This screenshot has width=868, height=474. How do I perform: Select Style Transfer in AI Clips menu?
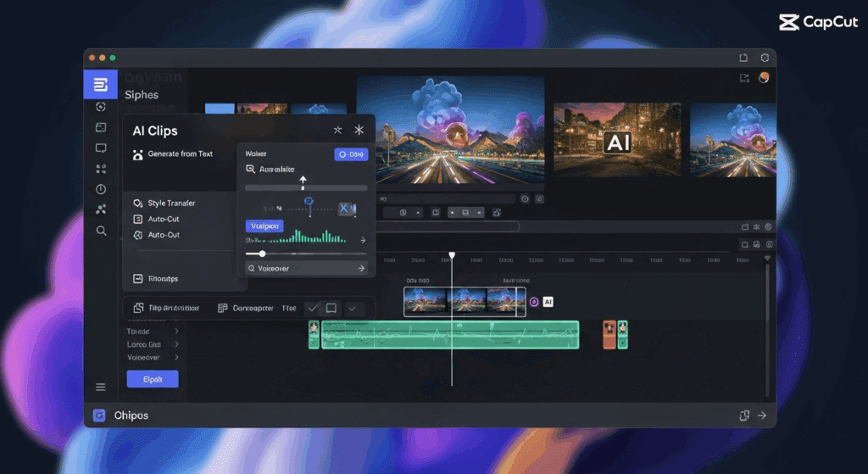click(x=170, y=204)
